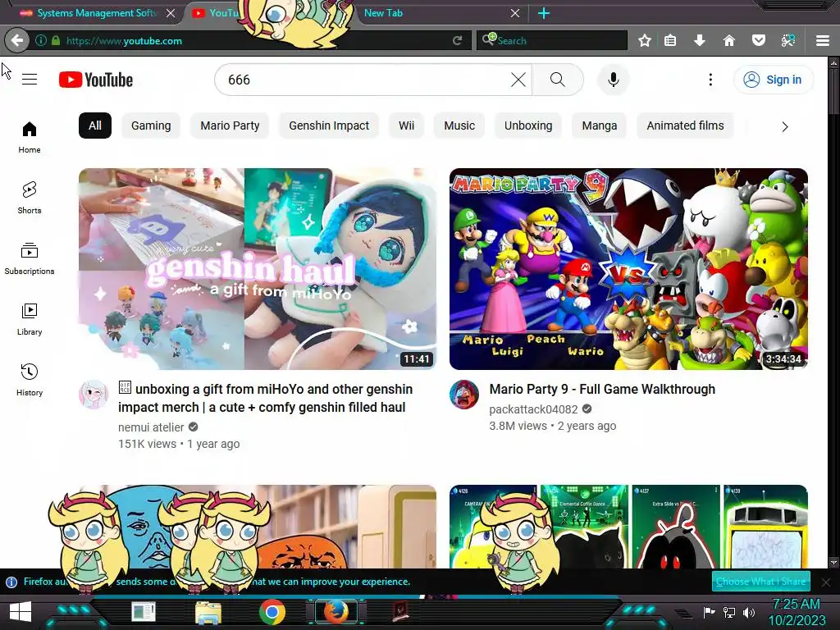This screenshot has width=840, height=630.
Task: Launch Chrome from the taskbar
Action: [x=272, y=612]
